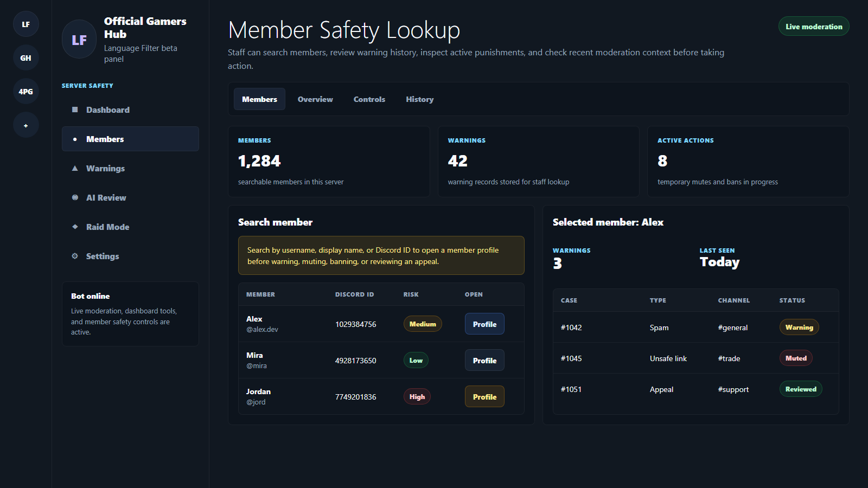868x488 pixels.
Task: Click the Active Actions 8 stat card
Action: click(748, 162)
